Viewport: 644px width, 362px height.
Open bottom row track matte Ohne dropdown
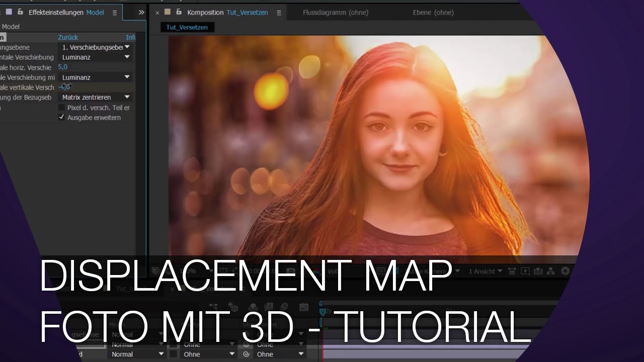pyautogui.click(x=208, y=354)
